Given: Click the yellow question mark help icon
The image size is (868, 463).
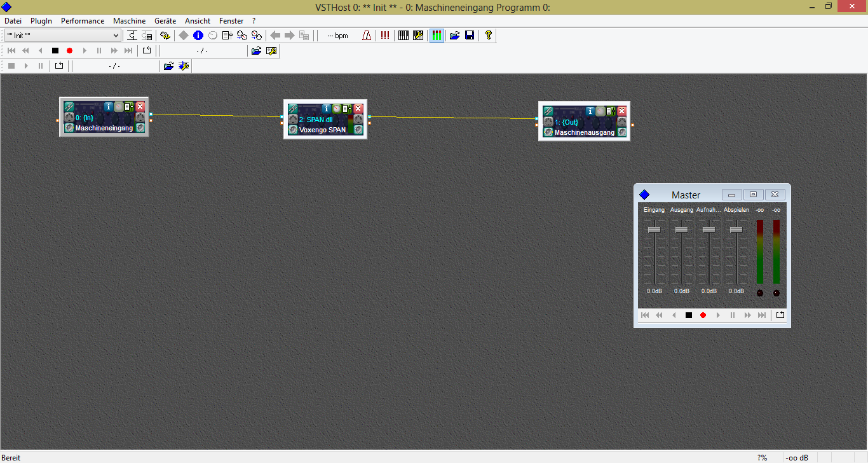Looking at the screenshot, I should click(x=488, y=36).
